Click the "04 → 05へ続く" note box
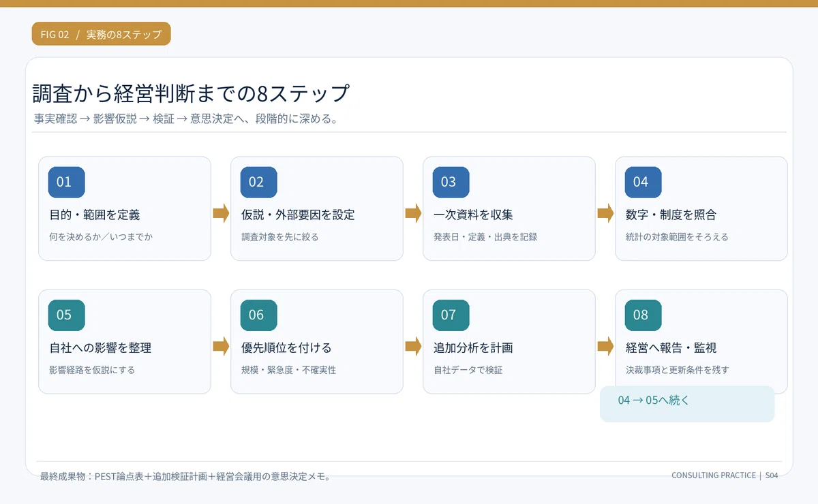The height and width of the screenshot is (504, 818). (687, 404)
